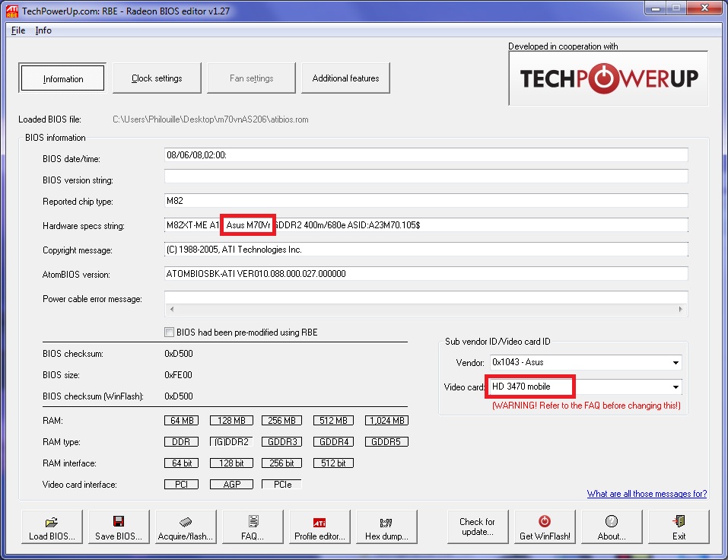Screen dimensions: 728x560
Task: Open 'What are all those messages for?' link
Action: pos(647,494)
